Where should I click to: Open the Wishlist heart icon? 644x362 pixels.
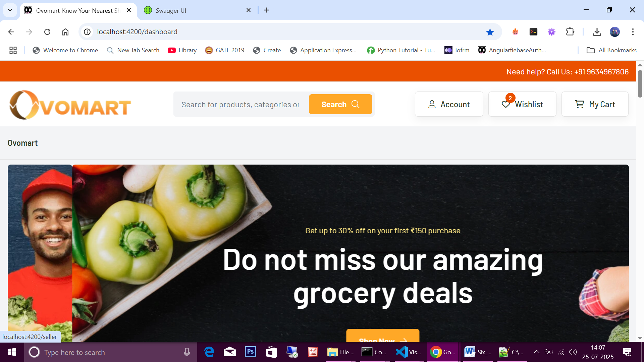[x=506, y=104]
